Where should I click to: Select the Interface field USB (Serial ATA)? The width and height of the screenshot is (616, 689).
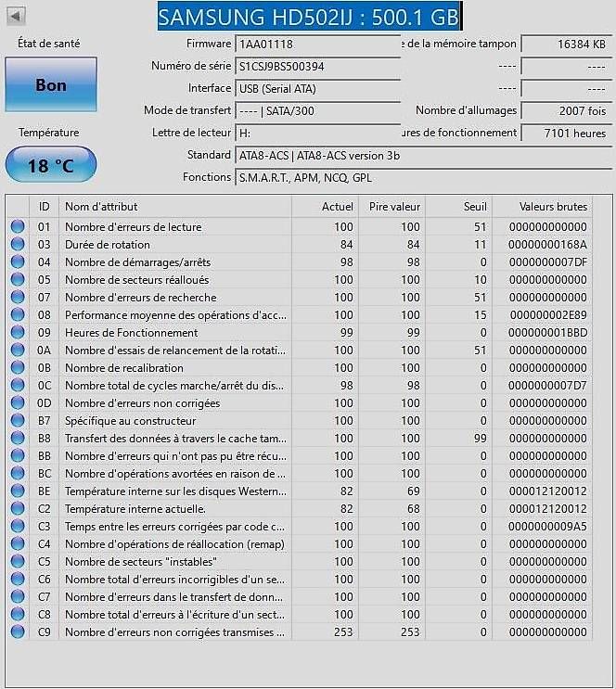click(x=318, y=89)
